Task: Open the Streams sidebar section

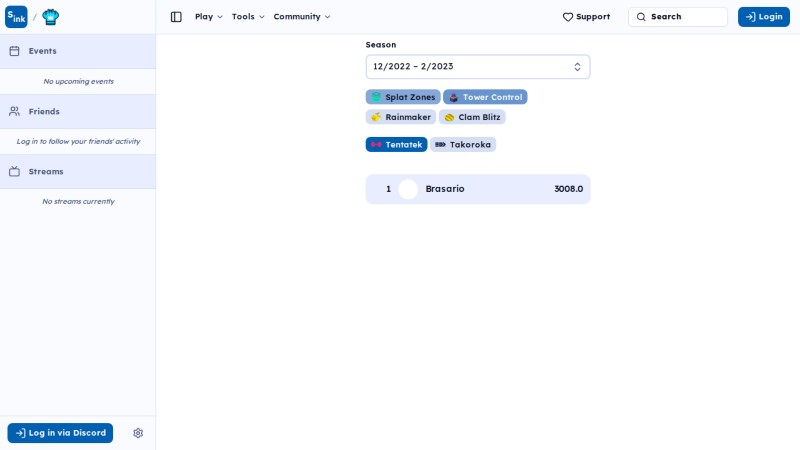Action: pos(78,171)
